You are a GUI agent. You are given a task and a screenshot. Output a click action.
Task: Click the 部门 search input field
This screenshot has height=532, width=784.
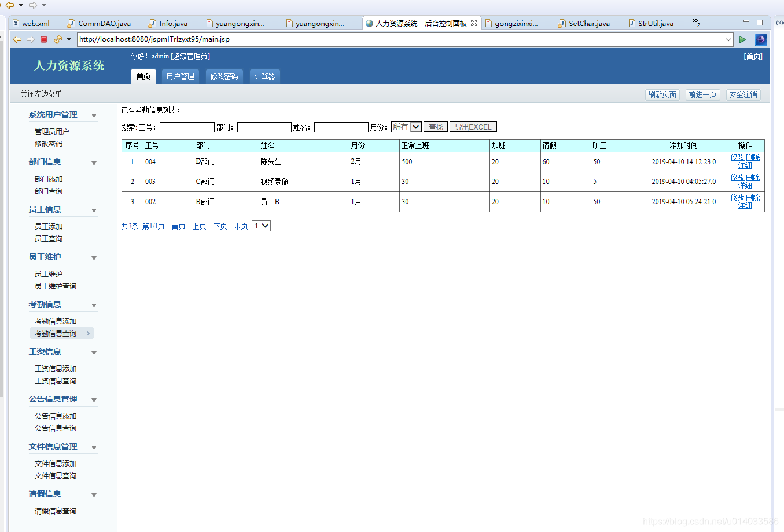point(264,127)
